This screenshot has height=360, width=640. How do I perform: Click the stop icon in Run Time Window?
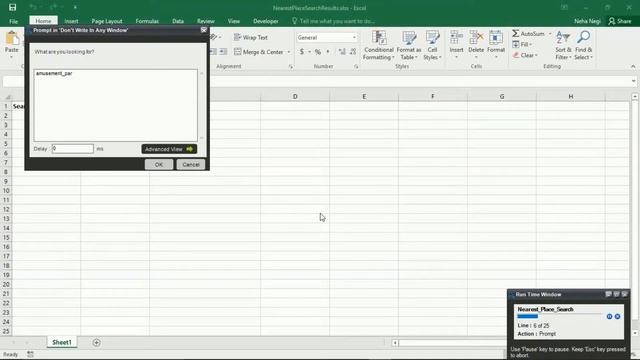point(618,316)
